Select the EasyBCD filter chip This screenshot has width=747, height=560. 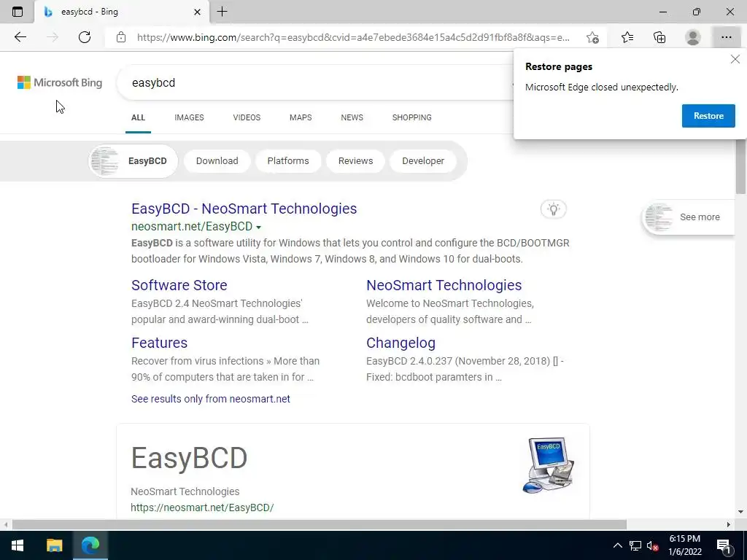(133, 161)
